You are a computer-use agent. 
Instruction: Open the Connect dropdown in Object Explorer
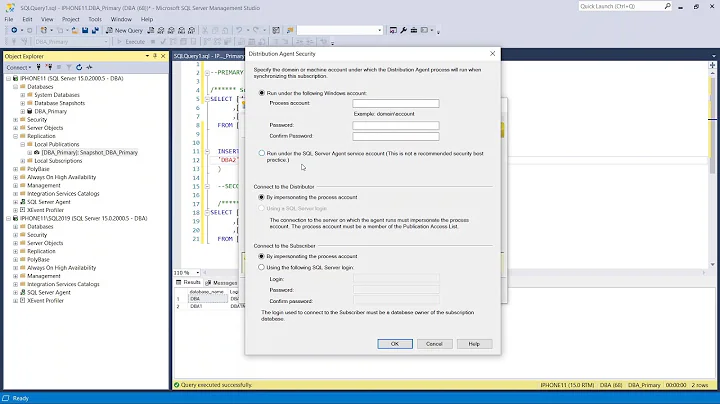click(x=19, y=67)
